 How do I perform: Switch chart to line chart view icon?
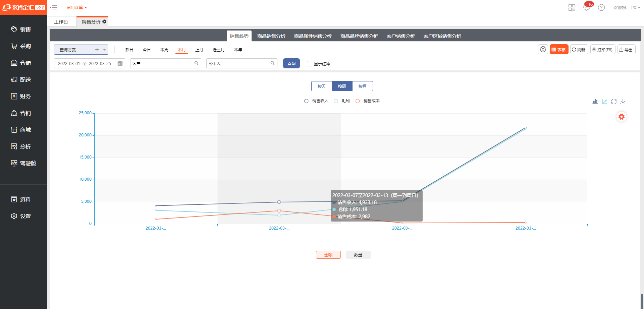[604, 102]
